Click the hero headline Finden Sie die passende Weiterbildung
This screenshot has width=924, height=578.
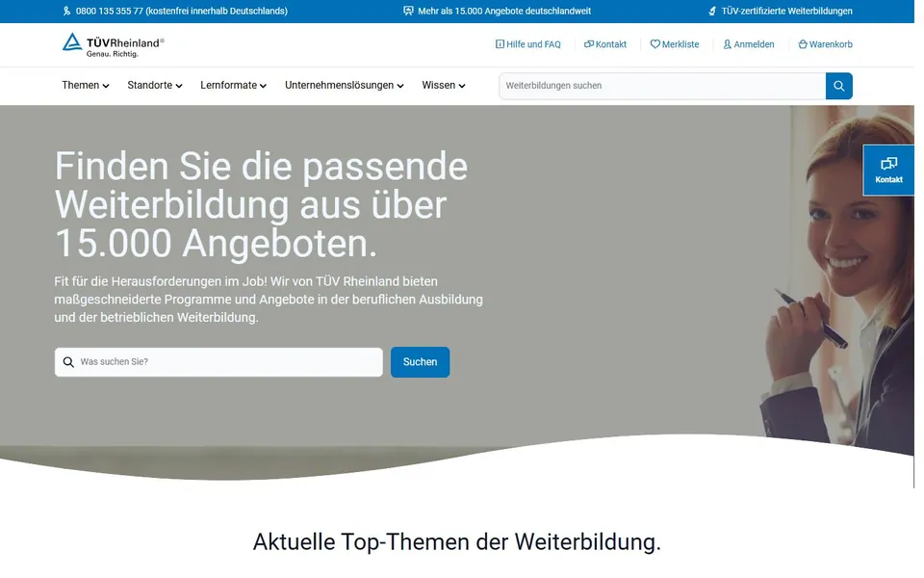click(x=261, y=204)
